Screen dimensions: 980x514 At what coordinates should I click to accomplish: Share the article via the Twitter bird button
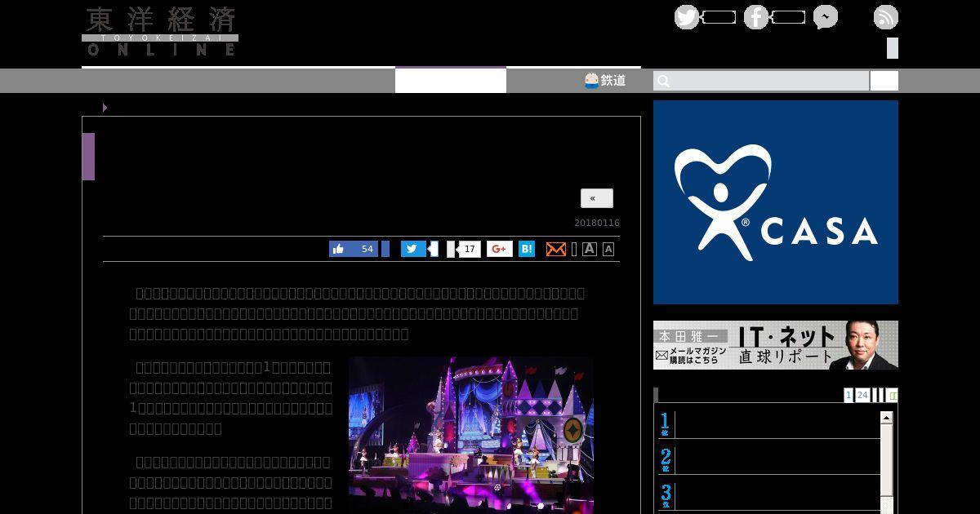click(x=413, y=249)
